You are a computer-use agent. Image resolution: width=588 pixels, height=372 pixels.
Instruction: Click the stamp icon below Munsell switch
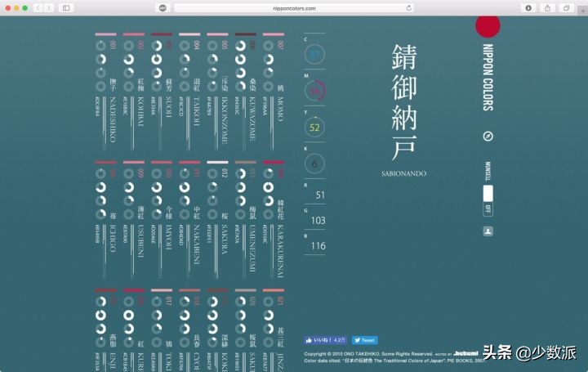[x=488, y=231]
